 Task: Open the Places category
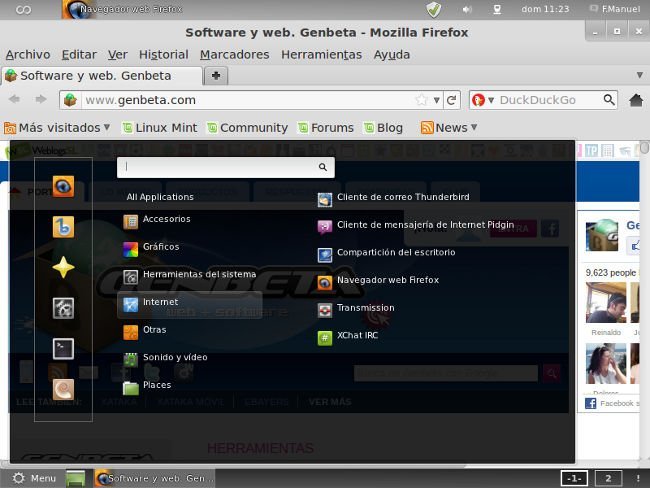[147, 386]
